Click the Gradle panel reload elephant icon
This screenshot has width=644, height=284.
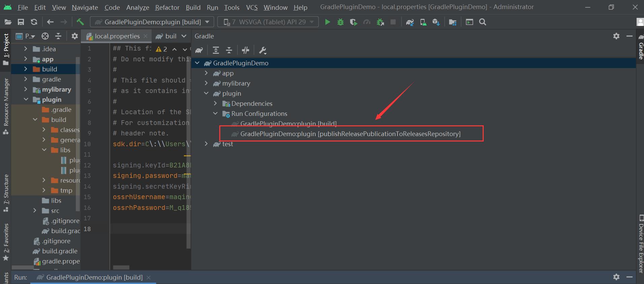click(199, 51)
